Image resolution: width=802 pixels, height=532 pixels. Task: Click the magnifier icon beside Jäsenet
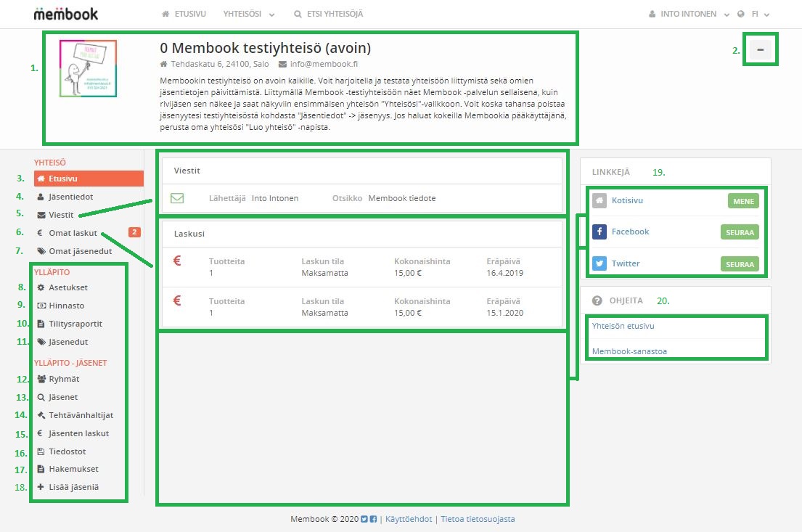41,398
